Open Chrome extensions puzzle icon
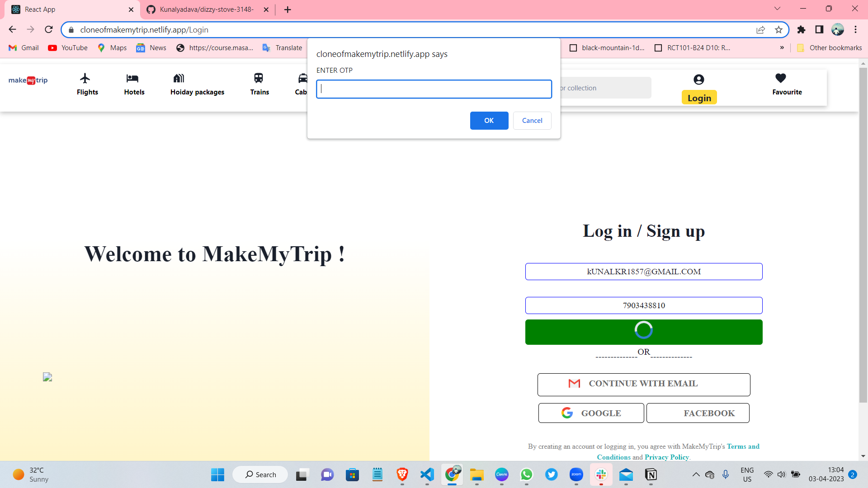 point(801,30)
